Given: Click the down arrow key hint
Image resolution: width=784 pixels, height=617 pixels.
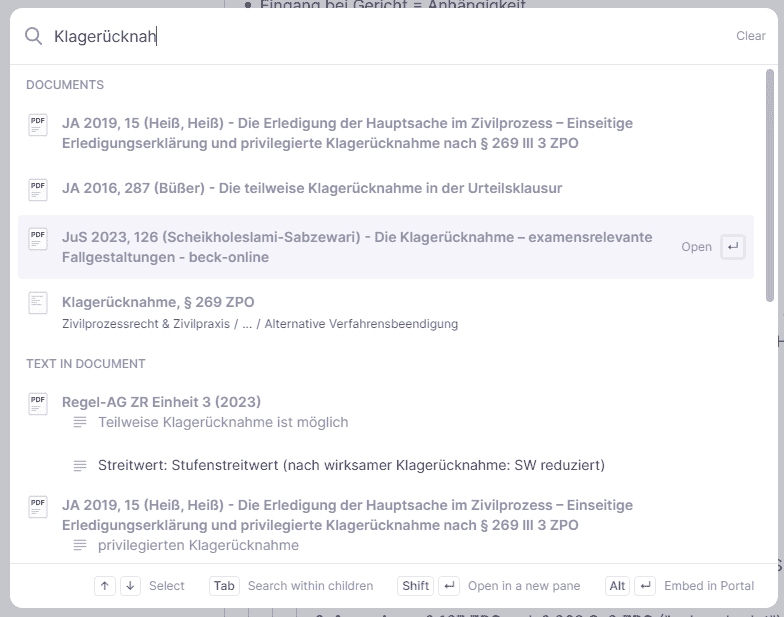Looking at the screenshot, I should [x=130, y=586].
